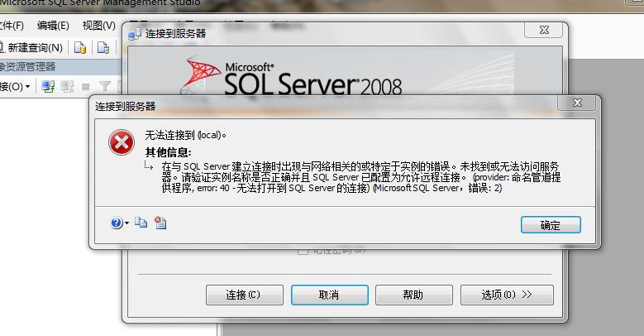This screenshot has height=336, width=644.
Task: Click the 确定 button in error dialog
Action: [551, 225]
